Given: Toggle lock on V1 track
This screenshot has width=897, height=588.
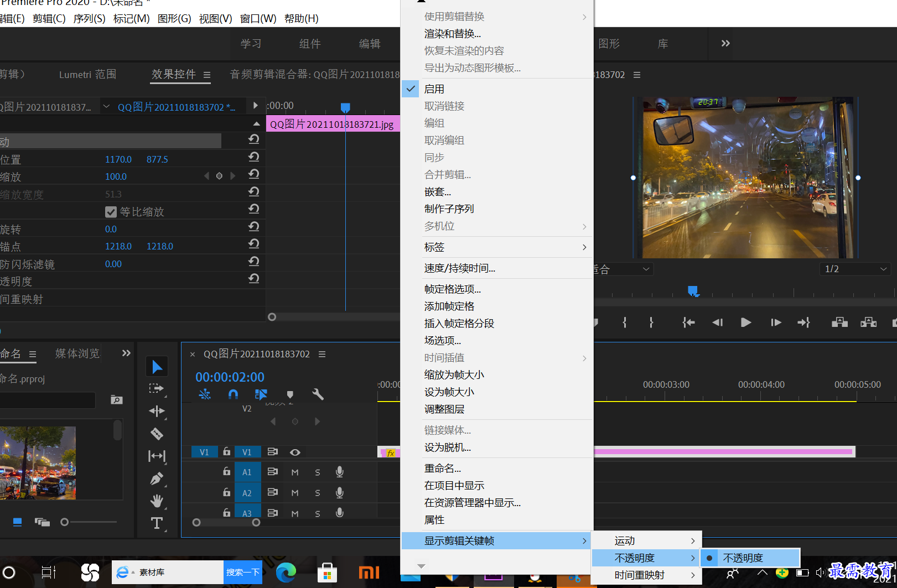Looking at the screenshot, I should [x=226, y=451].
